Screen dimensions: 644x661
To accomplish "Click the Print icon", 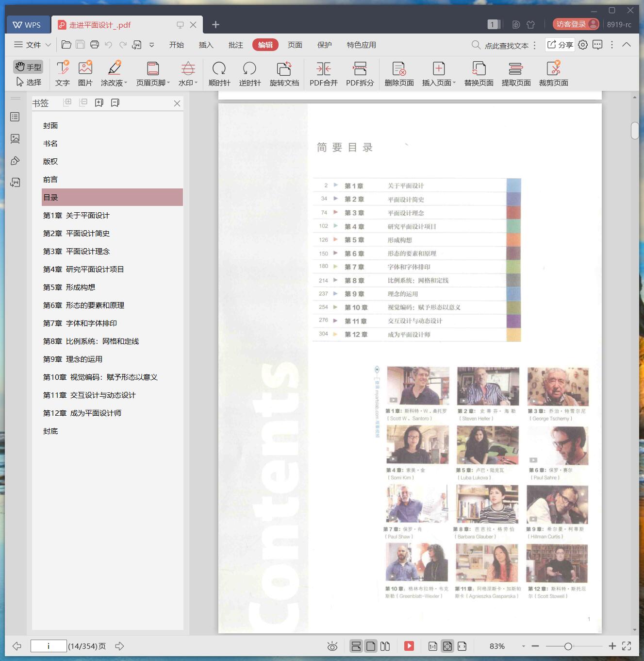I will click(95, 45).
